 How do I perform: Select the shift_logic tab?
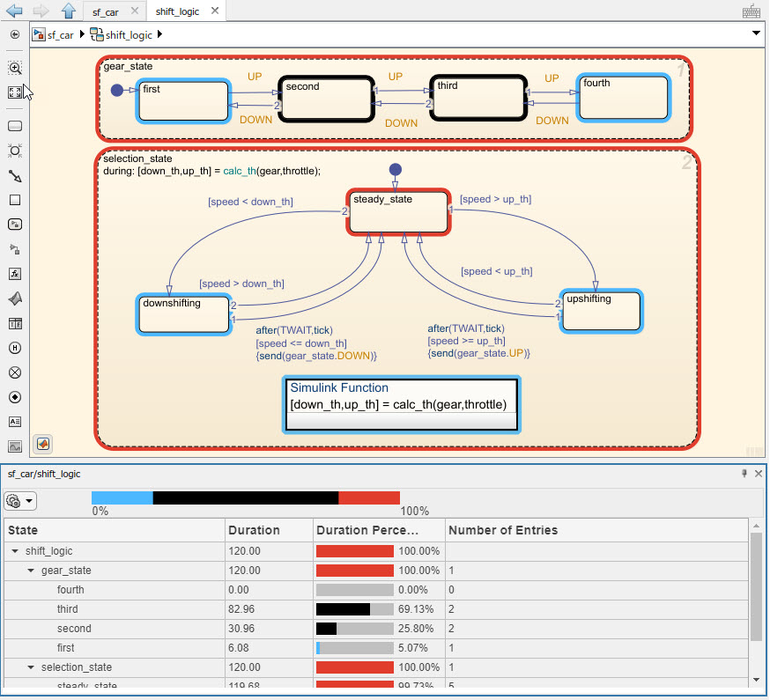click(x=176, y=11)
